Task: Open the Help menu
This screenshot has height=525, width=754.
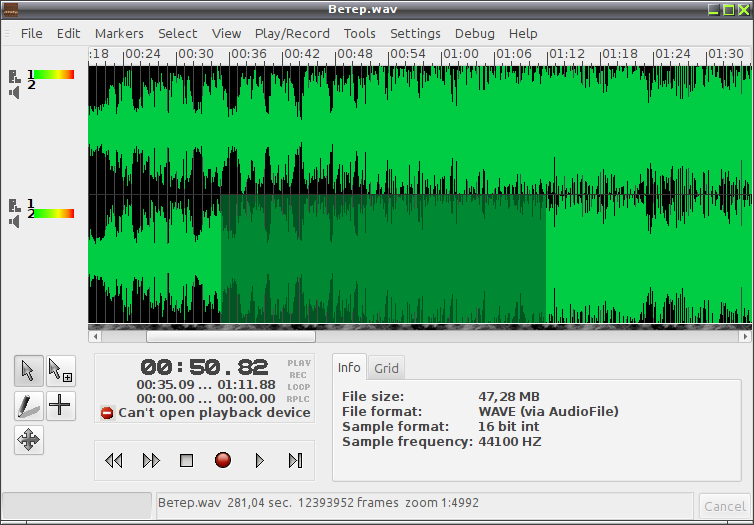Action: [x=523, y=34]
